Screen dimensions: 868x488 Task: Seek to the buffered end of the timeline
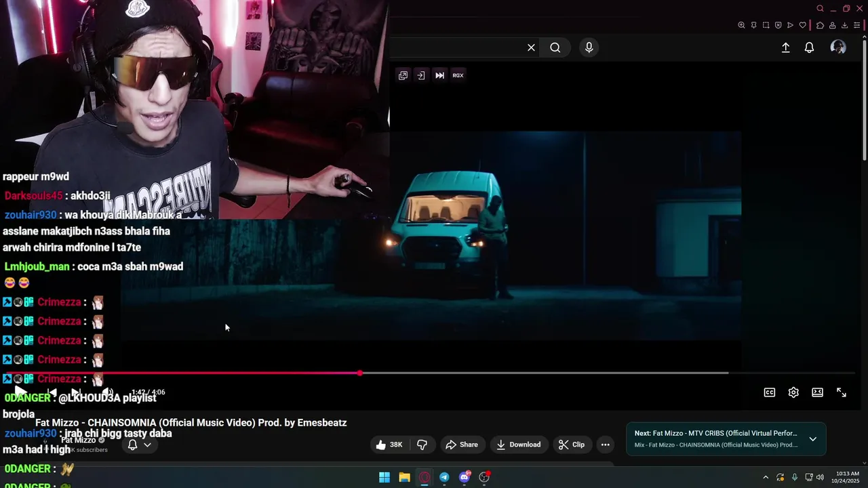(728, 373)
